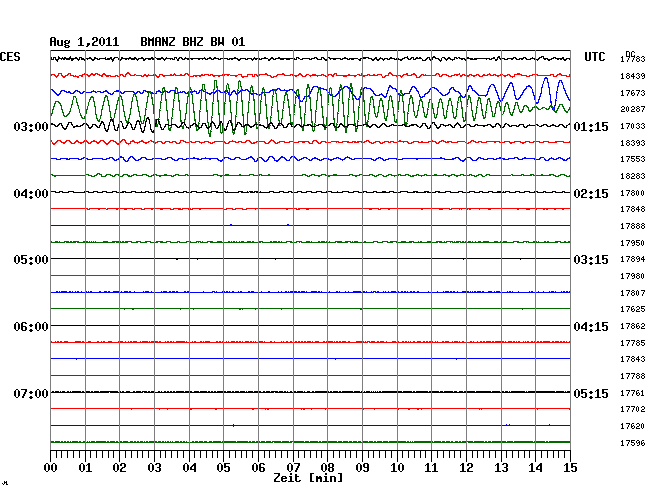Click the x-axis minute label "10"

pyautogui.click(x=397, y=468)
